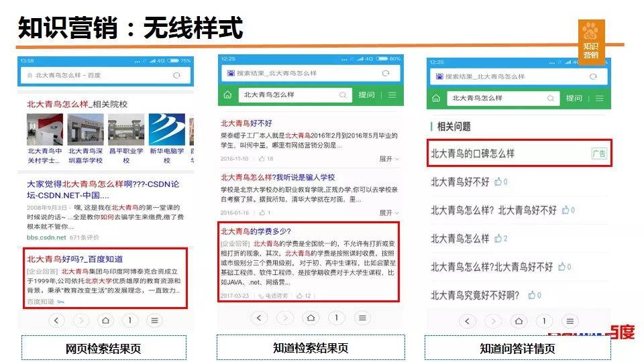This screenshot has width=644, height=362.
Task: Toggle thumbs-up with 18 likes under 北大青鸟好不好 result
Action: point(266,159)
